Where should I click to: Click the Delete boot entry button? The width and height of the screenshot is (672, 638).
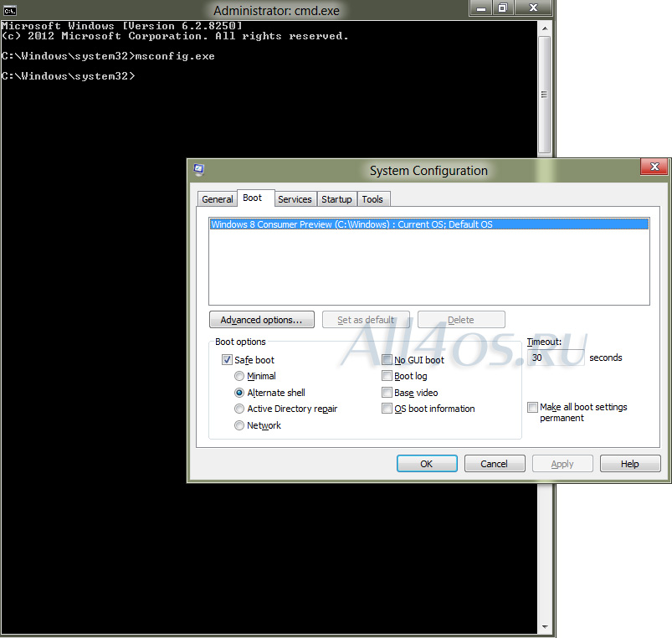click(461, 320)
